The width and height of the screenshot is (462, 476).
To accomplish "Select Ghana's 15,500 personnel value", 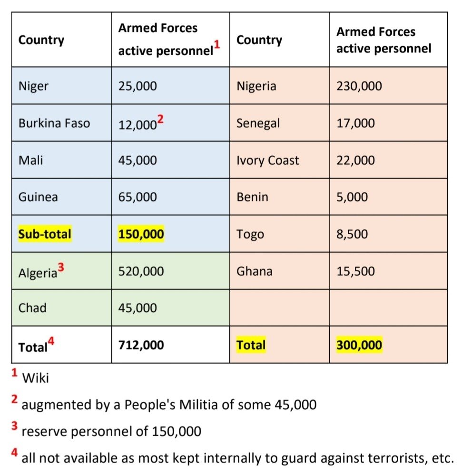I will coord(355,271).
